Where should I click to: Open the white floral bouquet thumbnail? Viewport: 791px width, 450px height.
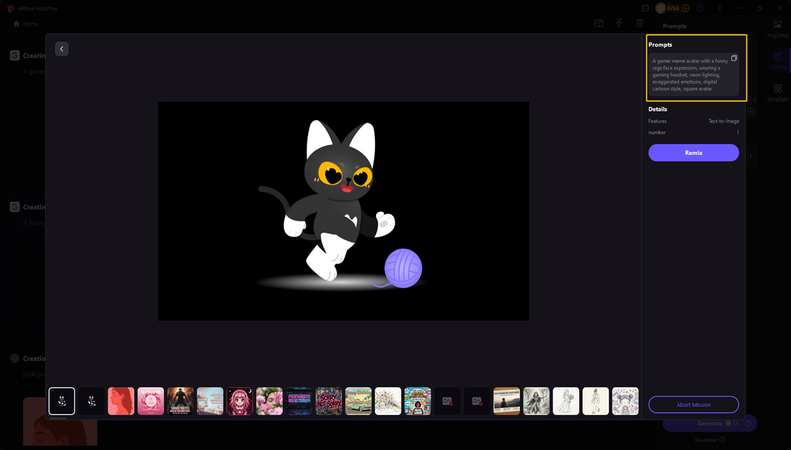(388, 401)
